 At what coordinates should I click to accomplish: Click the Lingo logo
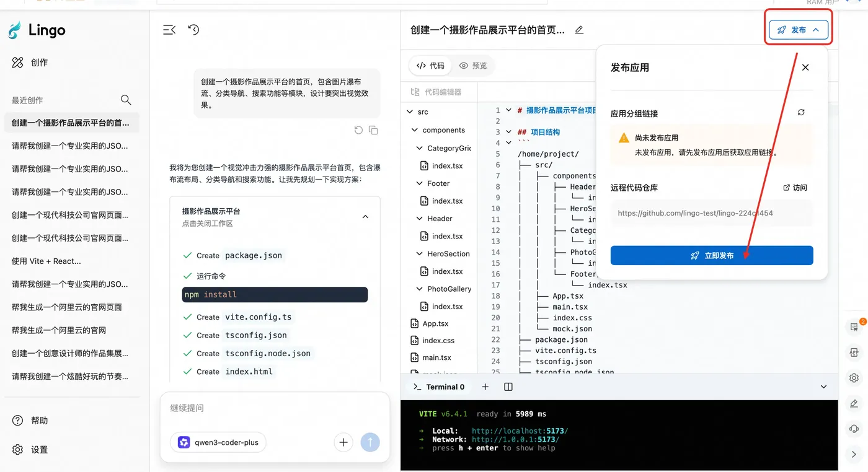pyautogui.click(x=37, y=30)
